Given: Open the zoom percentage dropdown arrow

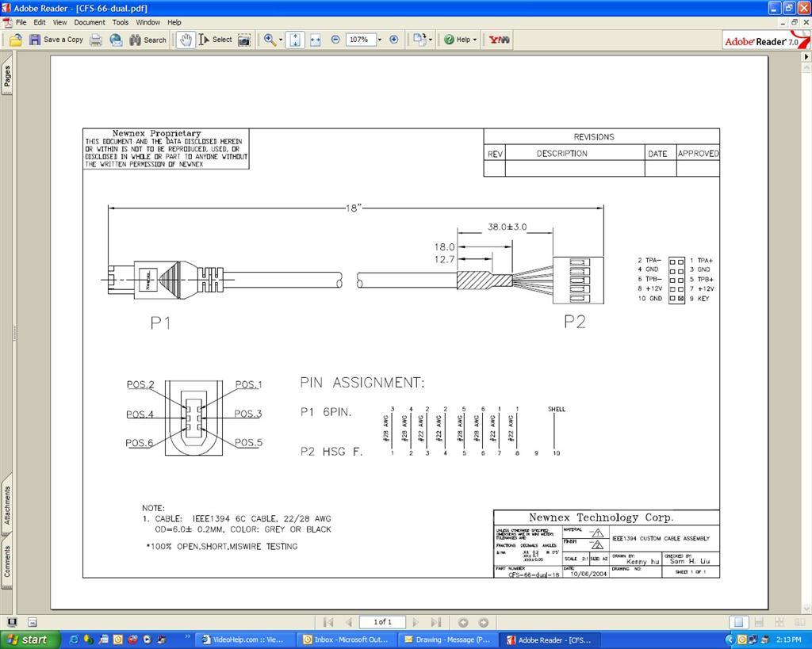Looking at the screenshot, I should (x=380, y=40).
